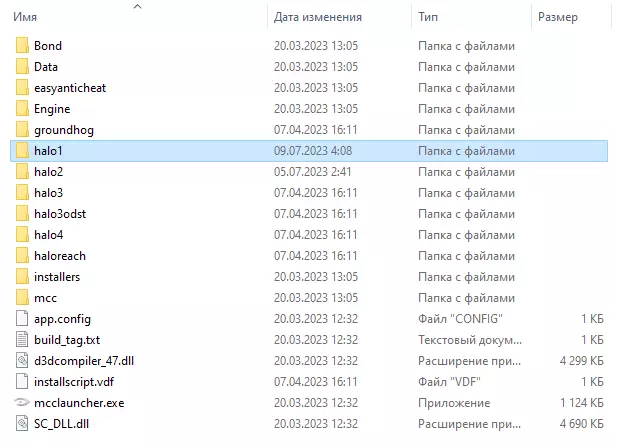Select the halo3 folder name
The height and width of the screenshot is (445, 617).
pos(48,193)
